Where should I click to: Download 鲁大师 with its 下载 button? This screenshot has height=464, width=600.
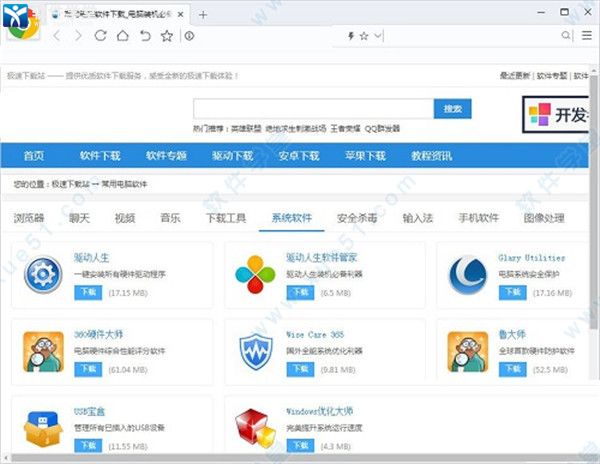[x=512, y=369]
